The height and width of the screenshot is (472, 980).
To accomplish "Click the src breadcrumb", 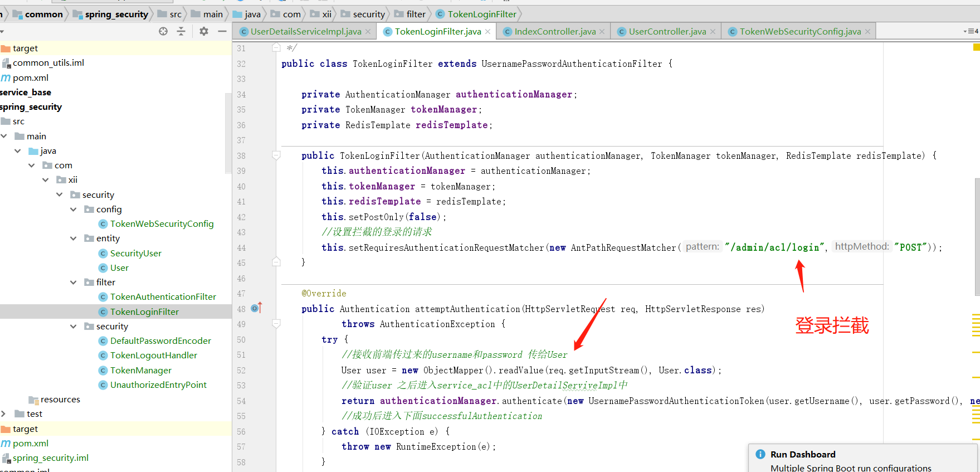I will pos(175,14).
